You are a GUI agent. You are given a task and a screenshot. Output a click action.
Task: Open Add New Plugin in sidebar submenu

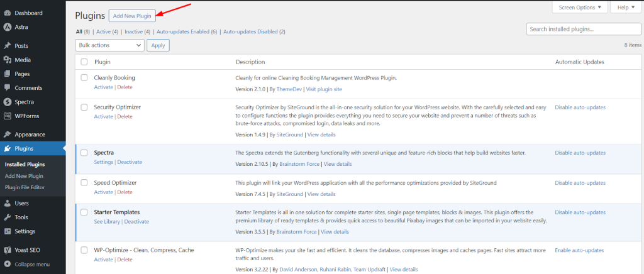pyautogui.click(x=25, y=176)
